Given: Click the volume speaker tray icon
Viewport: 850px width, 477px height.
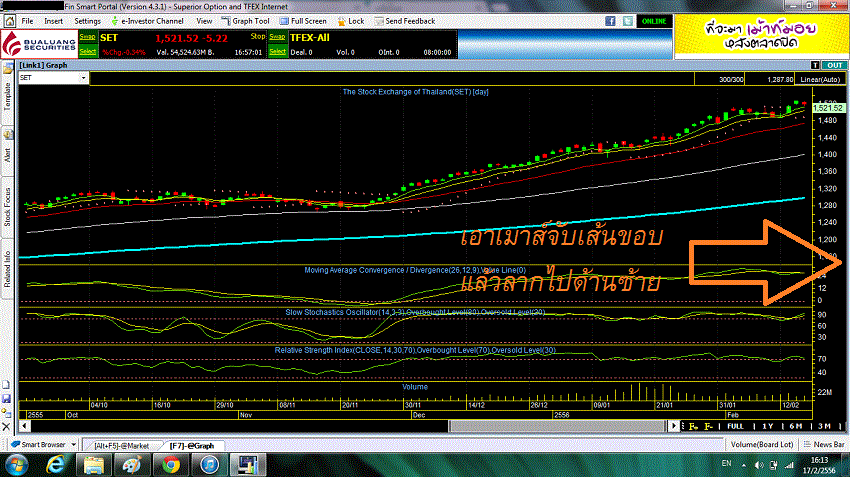Looking at the screenshot, I should (759, 465).
